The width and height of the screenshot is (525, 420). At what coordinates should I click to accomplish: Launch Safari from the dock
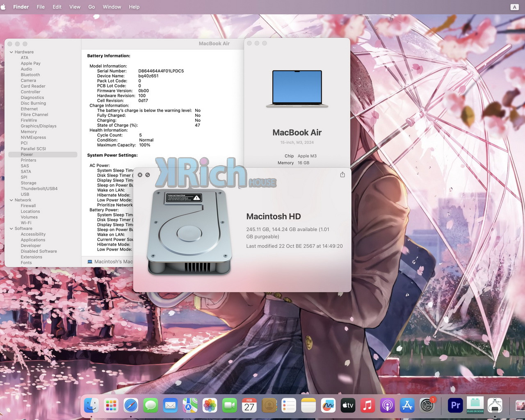tap(131, 406)
